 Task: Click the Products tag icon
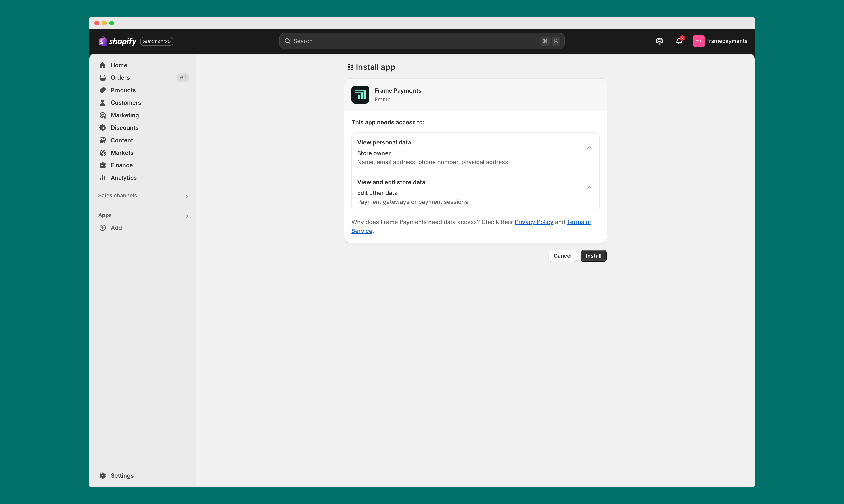[102, 90]
